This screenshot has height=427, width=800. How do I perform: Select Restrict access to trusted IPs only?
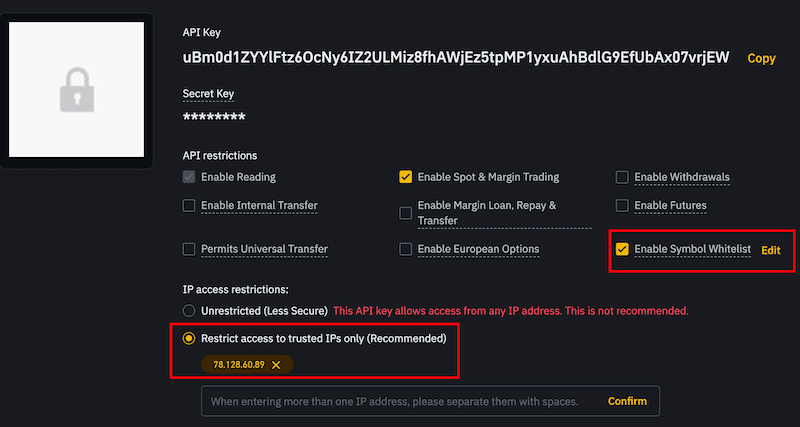[x=189, y=339]
